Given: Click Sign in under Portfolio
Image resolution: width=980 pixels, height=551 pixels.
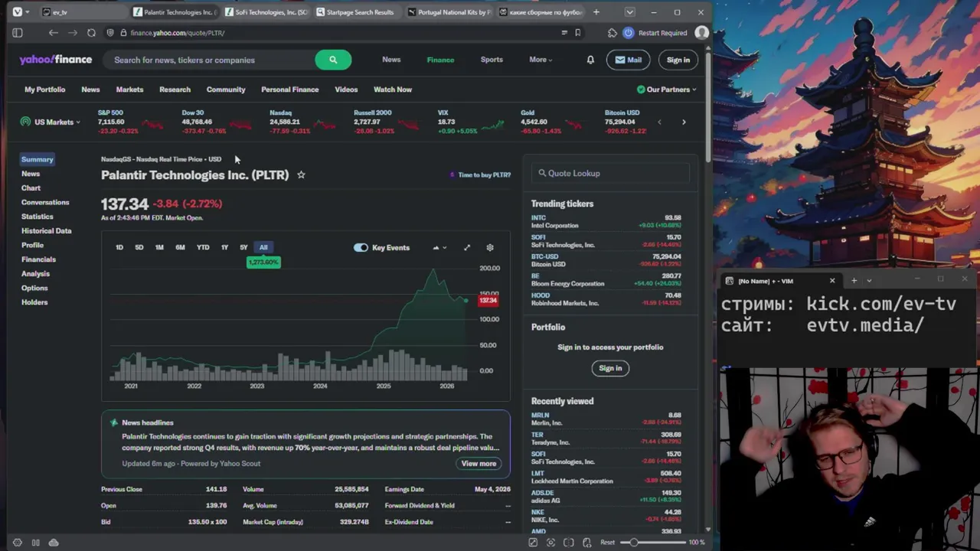Looking at the screenshot, I should tap(610, 368).
